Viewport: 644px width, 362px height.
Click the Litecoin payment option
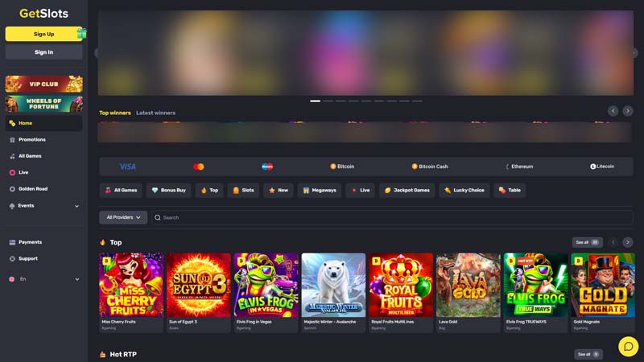[x=602, y=167]
